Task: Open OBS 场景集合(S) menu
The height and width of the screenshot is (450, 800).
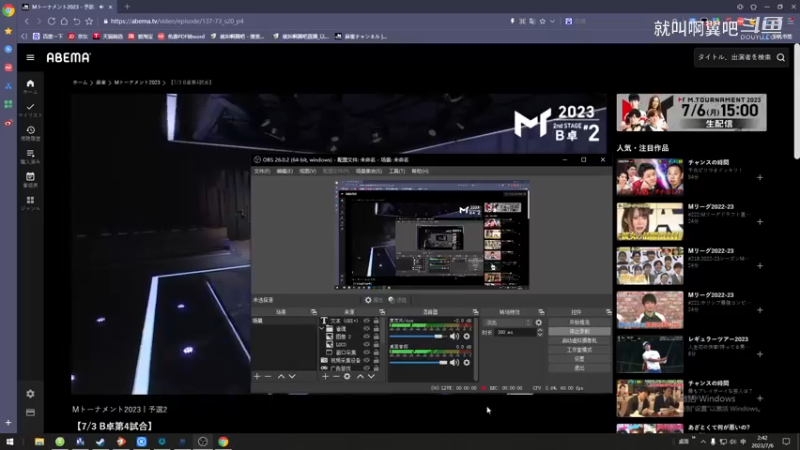Action: point(368,171)
